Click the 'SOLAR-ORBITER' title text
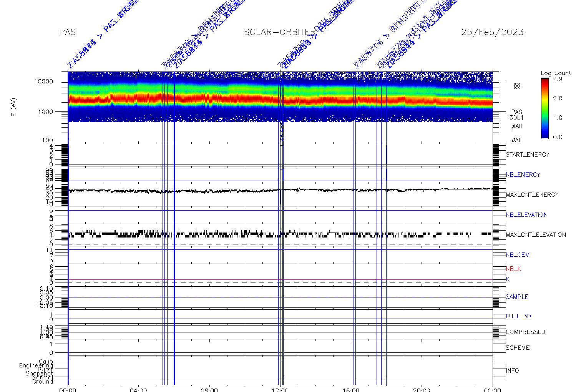 point(280,32)
